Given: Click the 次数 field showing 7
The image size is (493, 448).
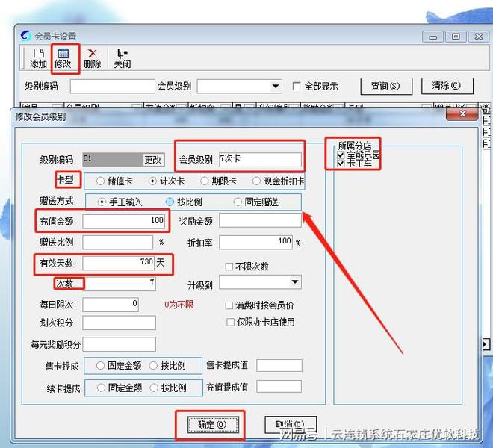Looking at the screenshot, I should [x=120, y=284].
